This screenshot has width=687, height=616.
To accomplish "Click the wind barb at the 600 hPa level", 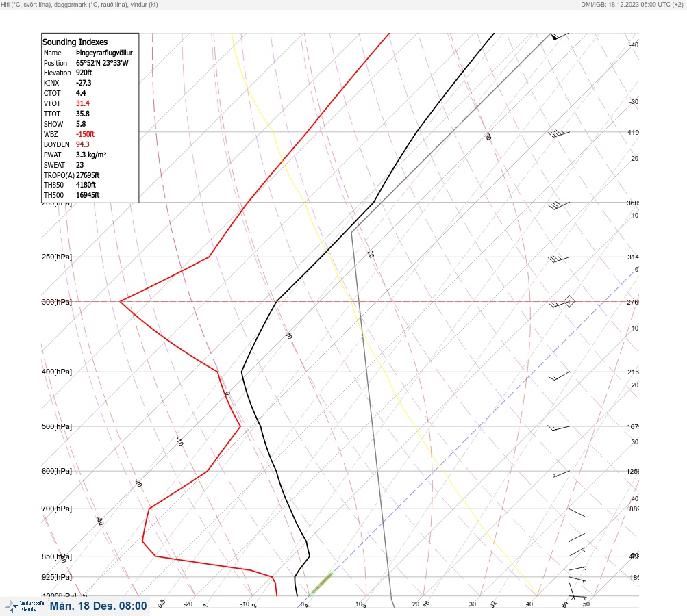I will 561,474.
